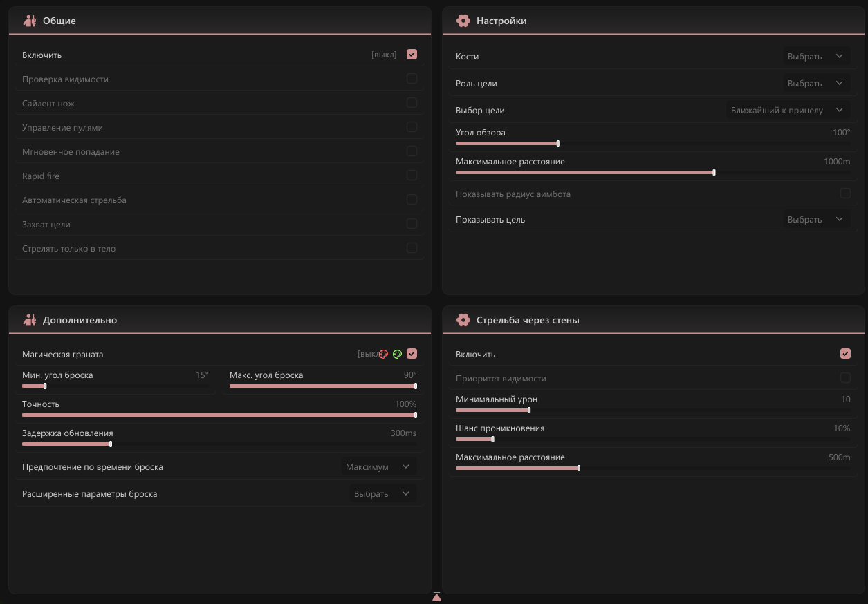The height and width of the screenshot is (604, 868).
Task: Click the green palette icon beside Магическая граната
Action: pyautogui.click(x=398, y=355)
